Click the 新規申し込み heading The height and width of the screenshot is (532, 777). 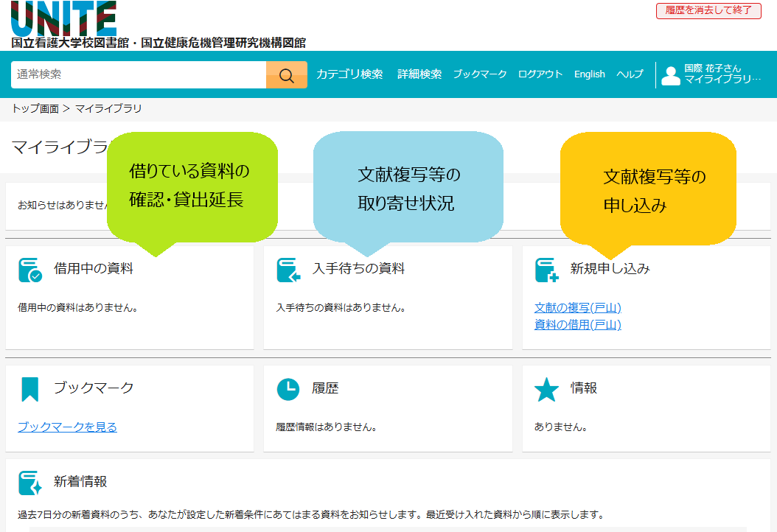(610, 268)
